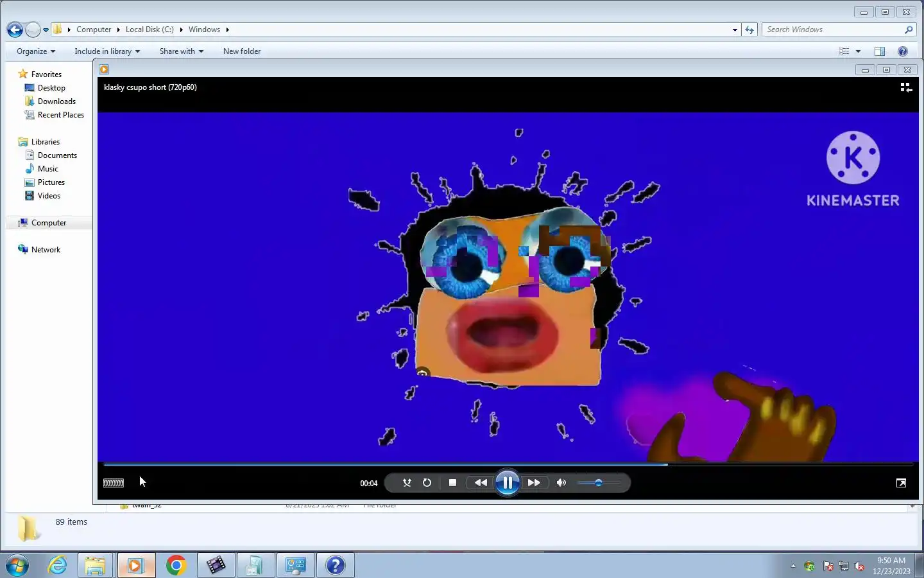Open Videos library

[x=49, y=196]
